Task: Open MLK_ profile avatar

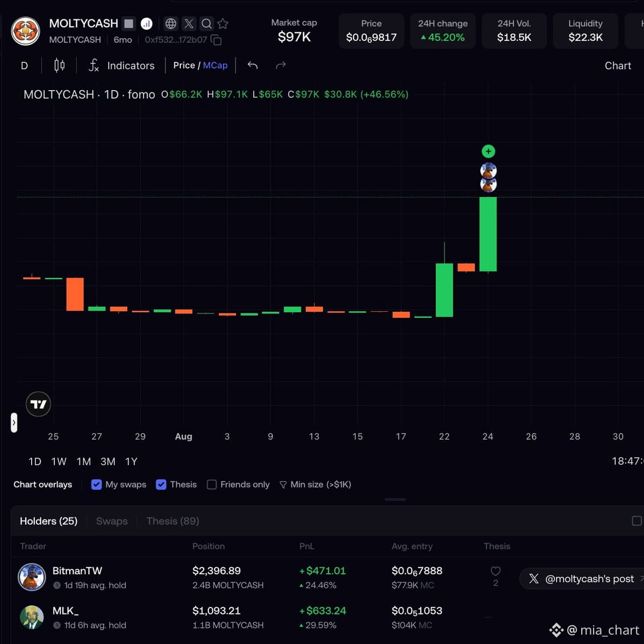Action: pyautogui.click(x=32, y=617)
